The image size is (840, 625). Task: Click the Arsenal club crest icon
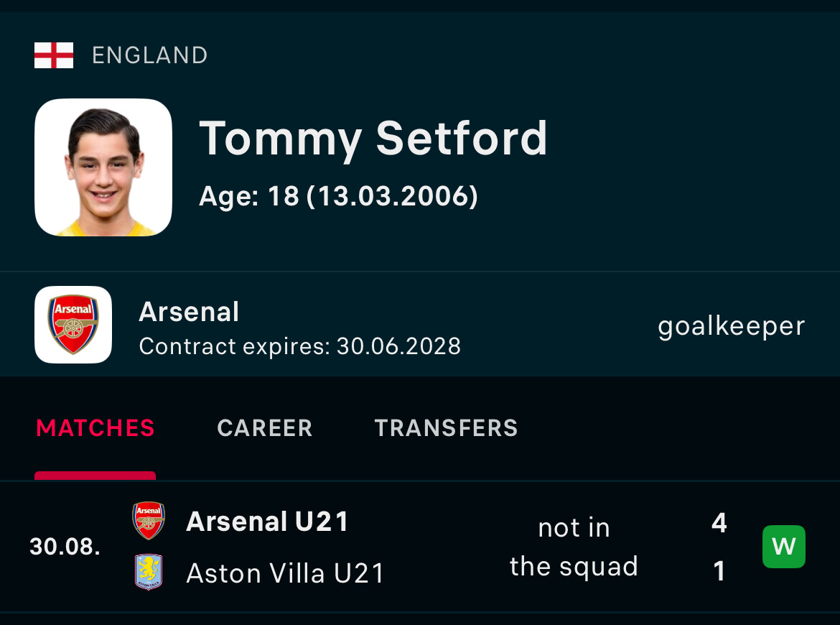[73, 325]
